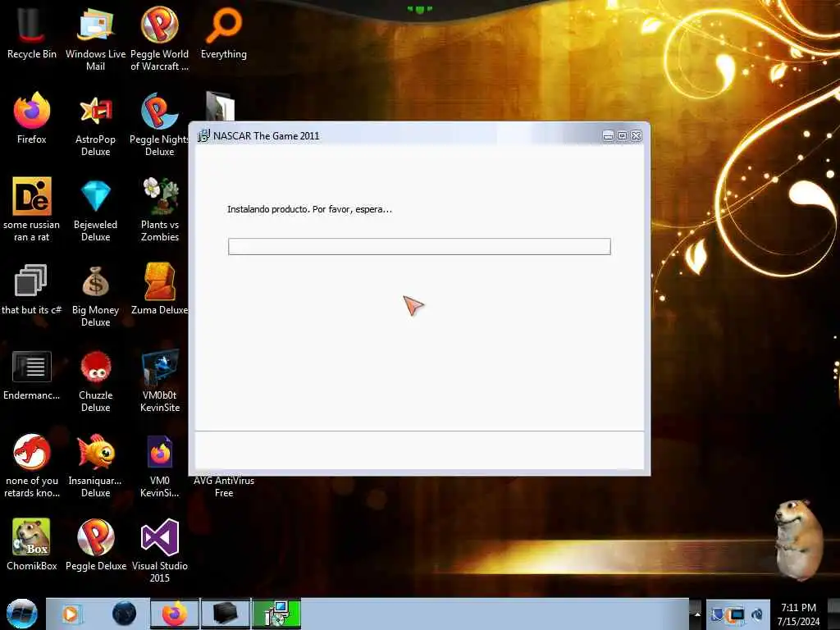Viewport: 840px width, 630px height.
Task: Open AstroPop Deluxe shortcut
Action: [95, 125]
